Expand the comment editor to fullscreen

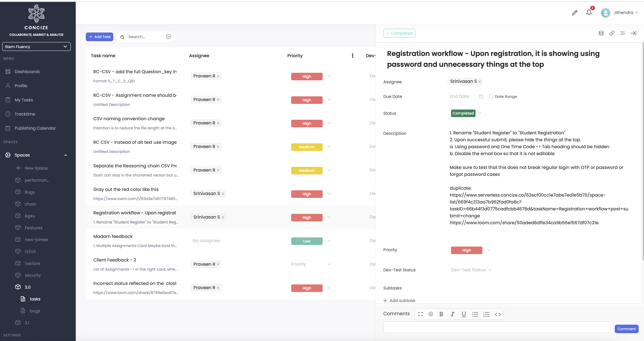click(x=420, y=314)
